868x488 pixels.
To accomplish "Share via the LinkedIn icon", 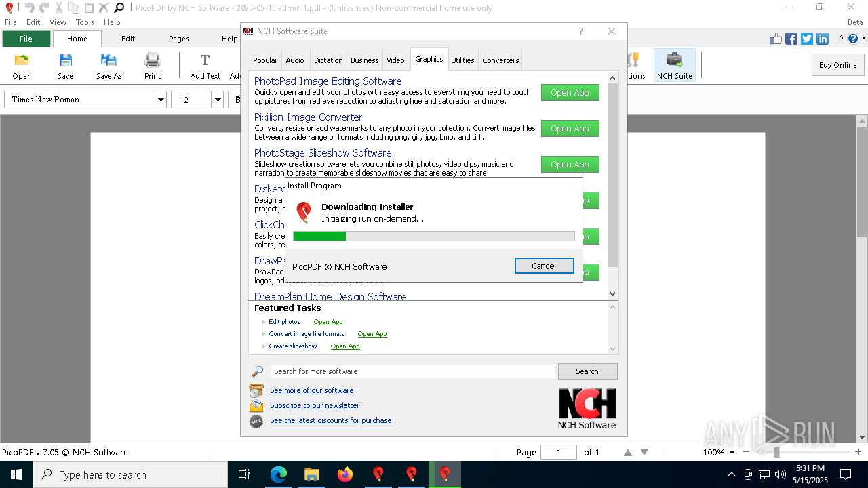I will tap(823, 39).
